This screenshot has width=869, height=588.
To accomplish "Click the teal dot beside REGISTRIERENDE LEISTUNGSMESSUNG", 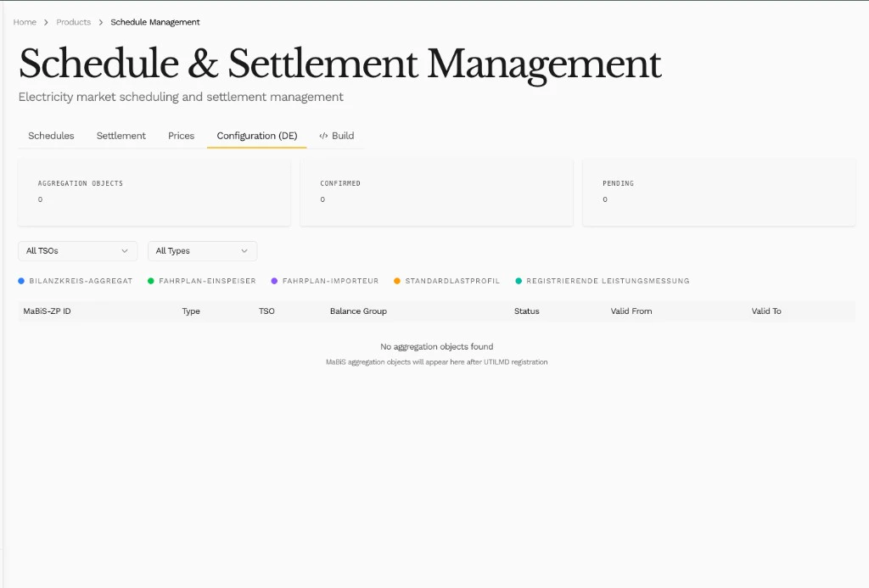I will [519, 280].
